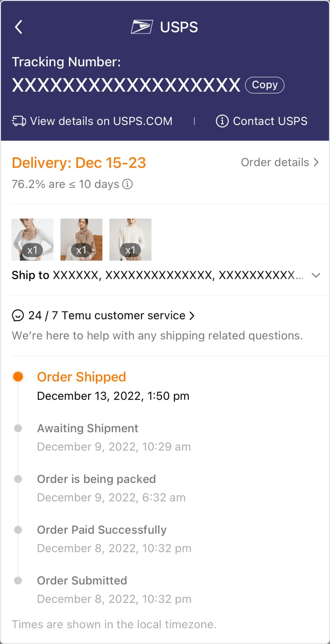330x644 pixels.
Task: Click the info icon next to Contact USPS
Action: tap(222, 121)
